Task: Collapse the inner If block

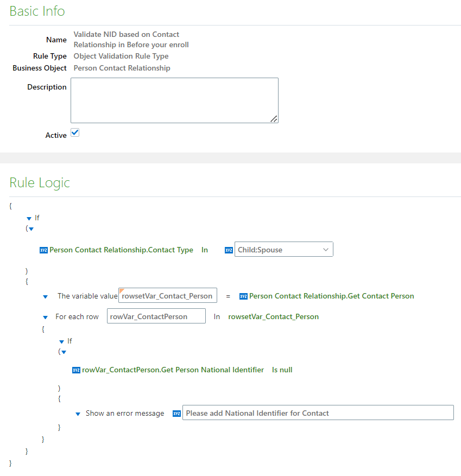Action: [62, 341]
